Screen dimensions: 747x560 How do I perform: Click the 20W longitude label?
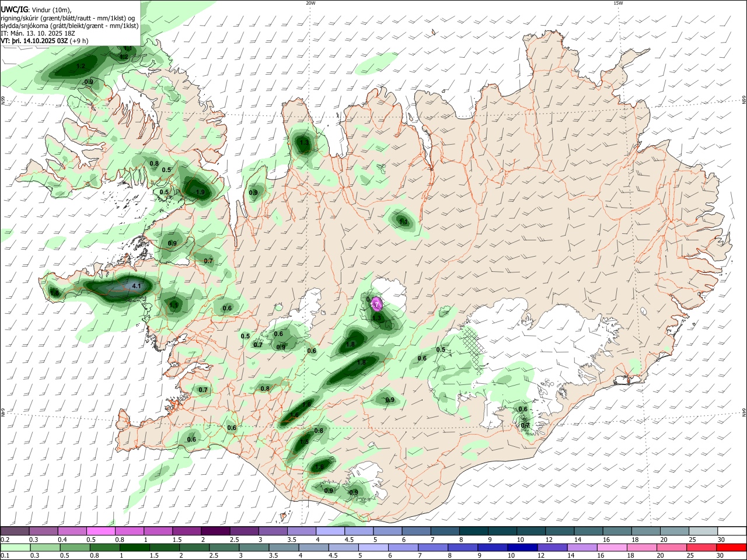pos(310,3)
